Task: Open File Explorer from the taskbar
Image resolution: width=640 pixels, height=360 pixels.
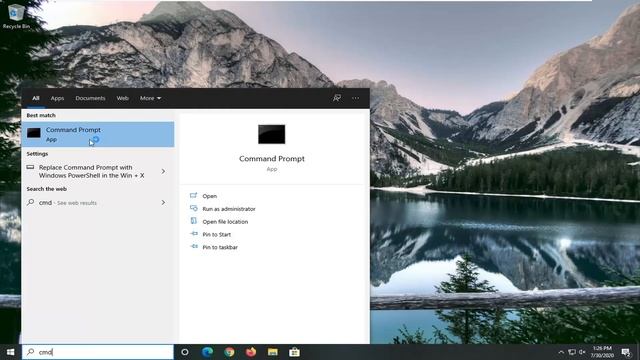Action: pos(273,352)
